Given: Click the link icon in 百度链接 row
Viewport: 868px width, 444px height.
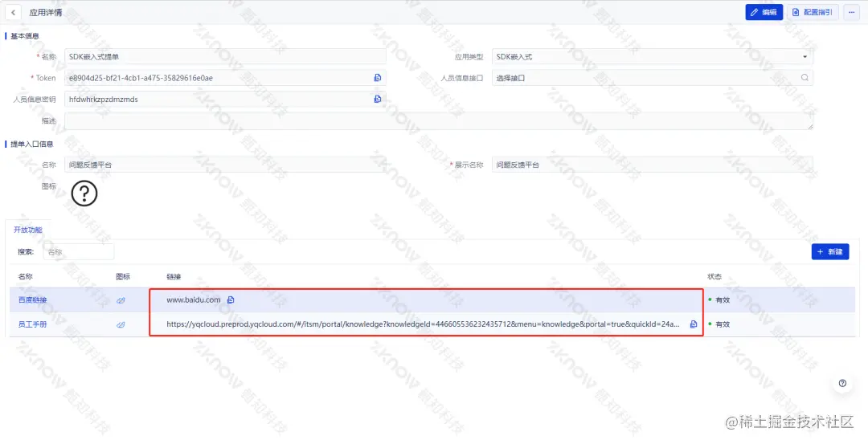Looking at the screenshot, I should [121, 300].
